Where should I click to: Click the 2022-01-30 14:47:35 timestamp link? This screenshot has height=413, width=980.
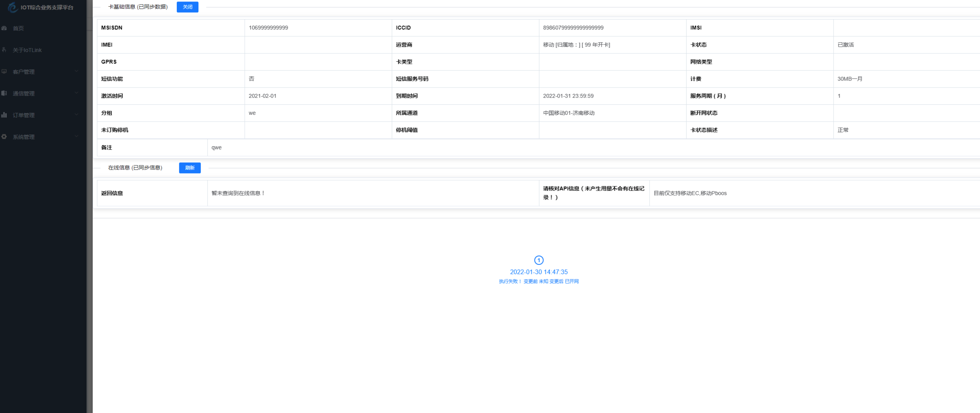click(539, 272)
